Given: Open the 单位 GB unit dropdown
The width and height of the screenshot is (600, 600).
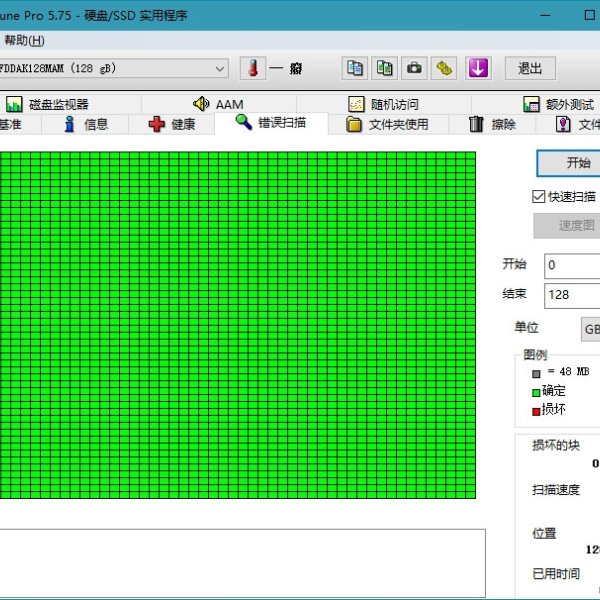Looking at the screenshot, I should pos(590,329).
